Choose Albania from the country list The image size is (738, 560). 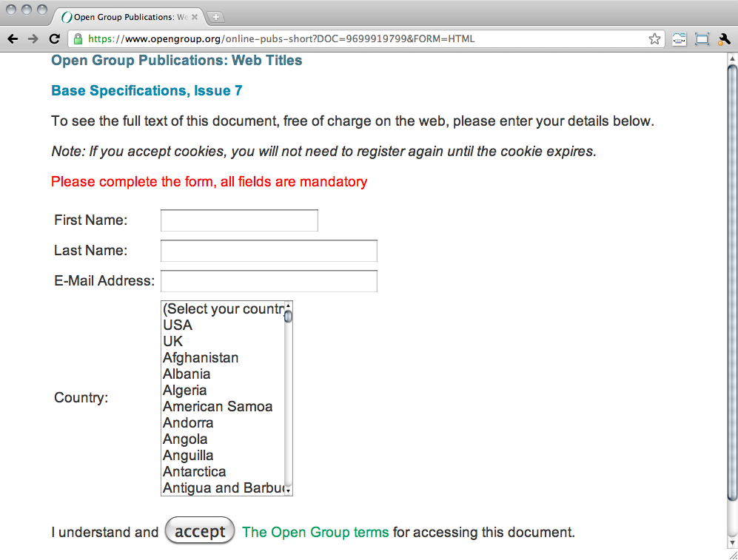(x=187, y=374)
